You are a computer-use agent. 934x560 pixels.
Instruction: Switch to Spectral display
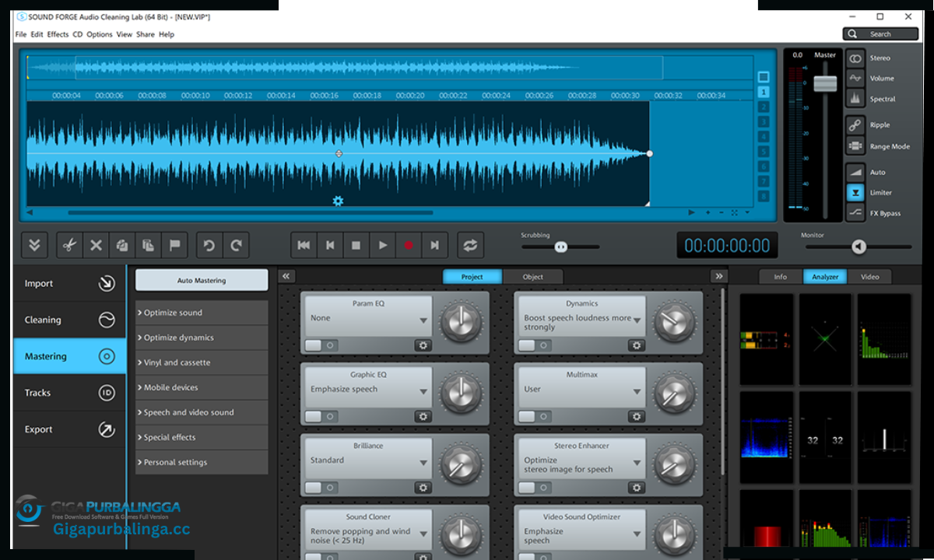855,99
